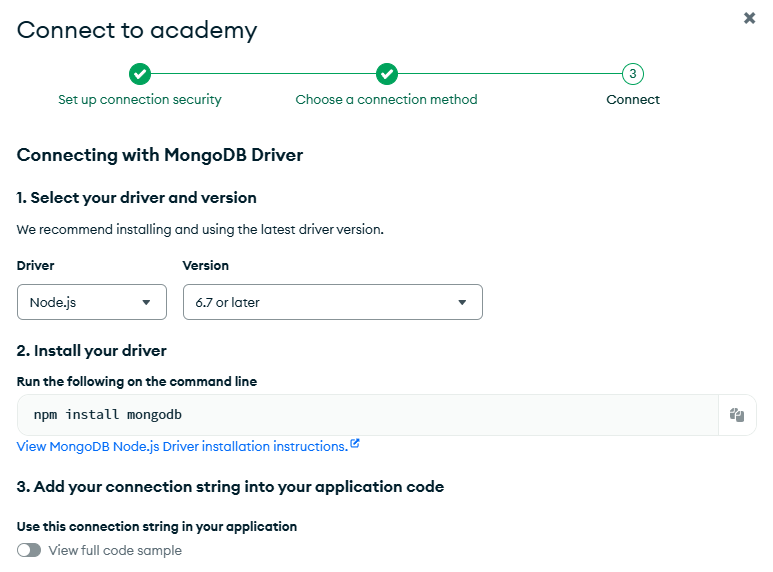Click the View full code sample label
Viewport: 773px width, 572px height.
coord(115,550)
